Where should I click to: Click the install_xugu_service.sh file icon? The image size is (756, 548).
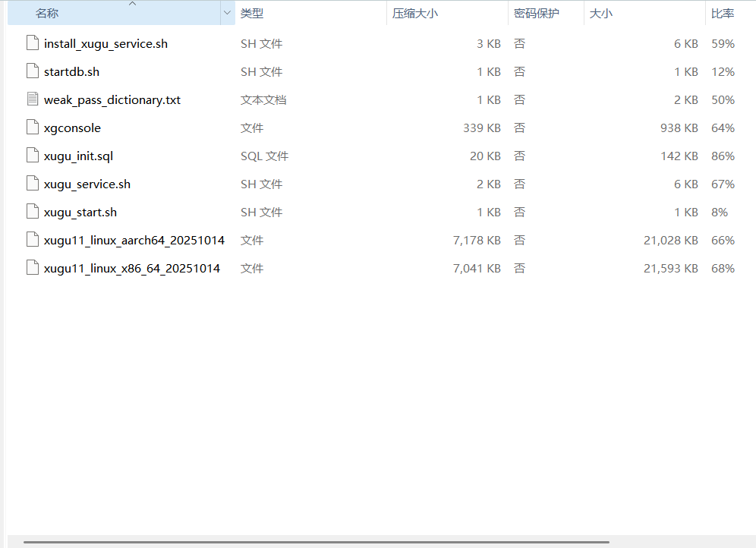coord(33,43)
